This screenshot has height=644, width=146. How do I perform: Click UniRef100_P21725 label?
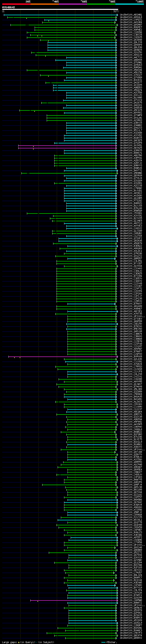tap(131, 517)
